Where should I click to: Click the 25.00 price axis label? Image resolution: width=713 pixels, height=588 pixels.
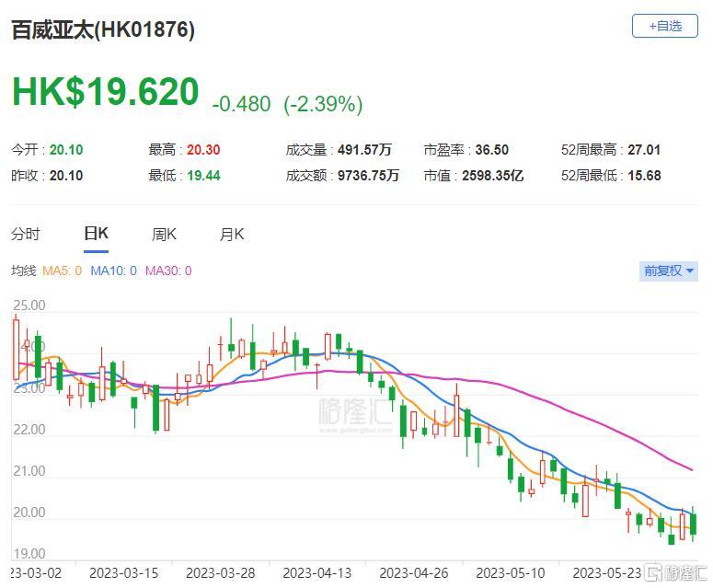[x=29, y=306]
